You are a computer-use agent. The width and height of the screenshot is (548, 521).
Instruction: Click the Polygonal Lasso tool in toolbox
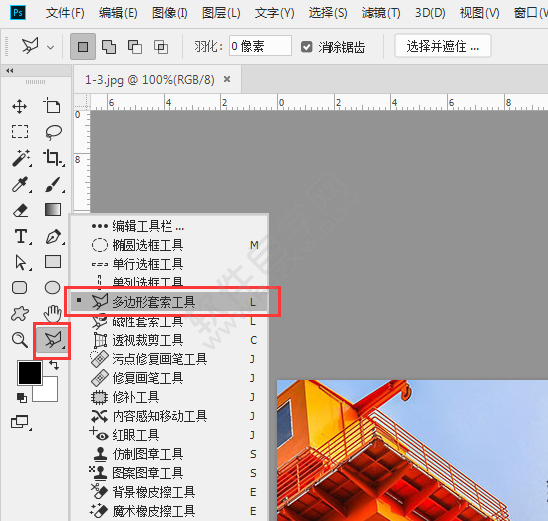click(x=52, y=340)
